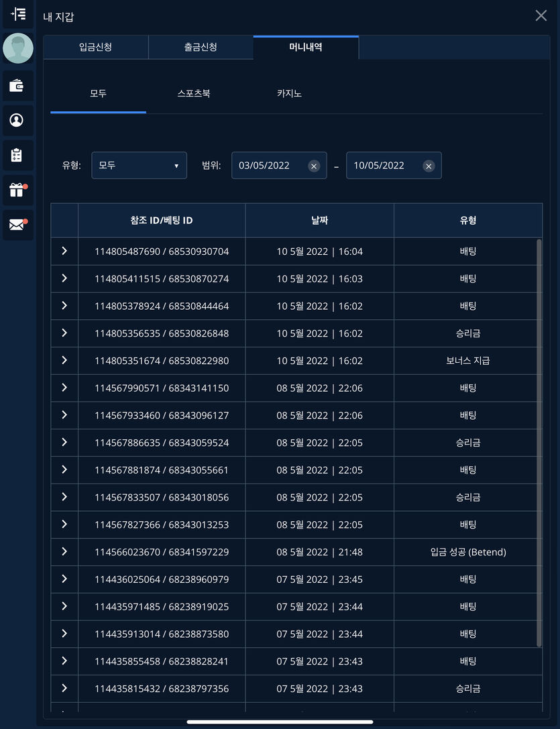Image resolution: width=560 pixels, height=729 pixels.
Task: Open the bet slip clipboard icon
Action: (17, 156)
